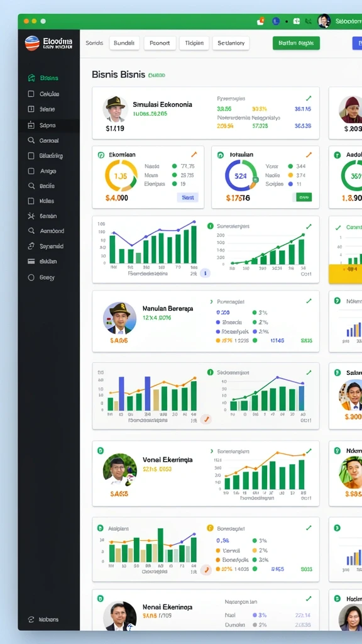Toggle the checkbox icon beside Ceklas in sidebar
Screen dimensions: 362x644
(31, 94)
